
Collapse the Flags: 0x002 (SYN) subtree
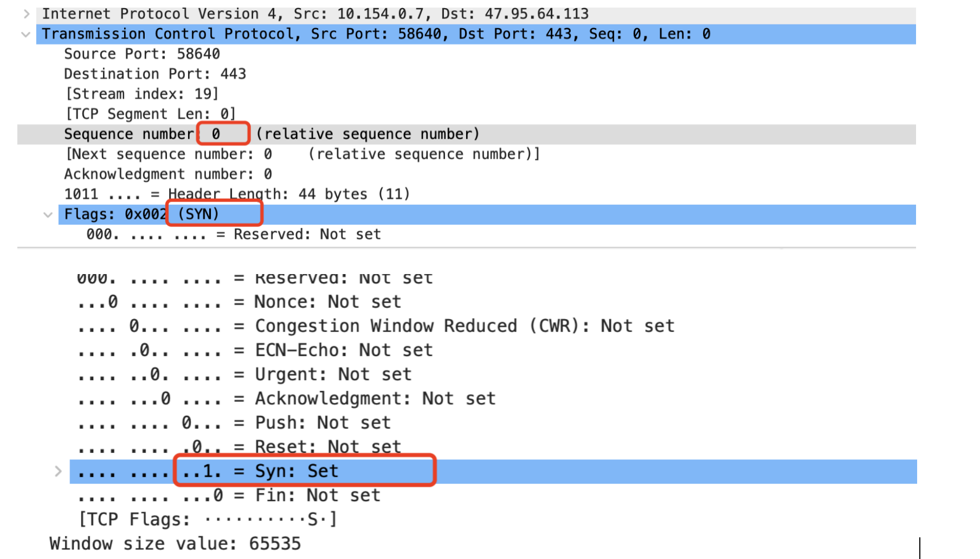tap(48, 214)
